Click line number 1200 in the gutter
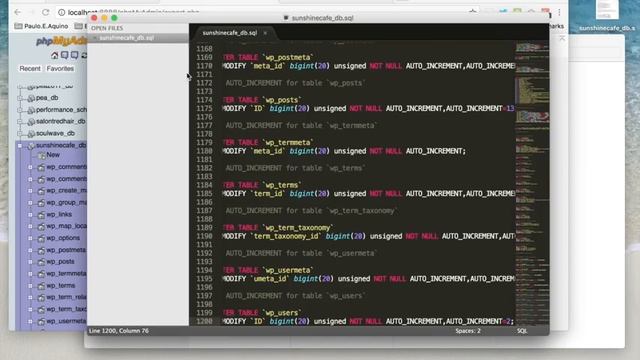The width and height of the screenshot is (640, 360). (x=204, y=322)
